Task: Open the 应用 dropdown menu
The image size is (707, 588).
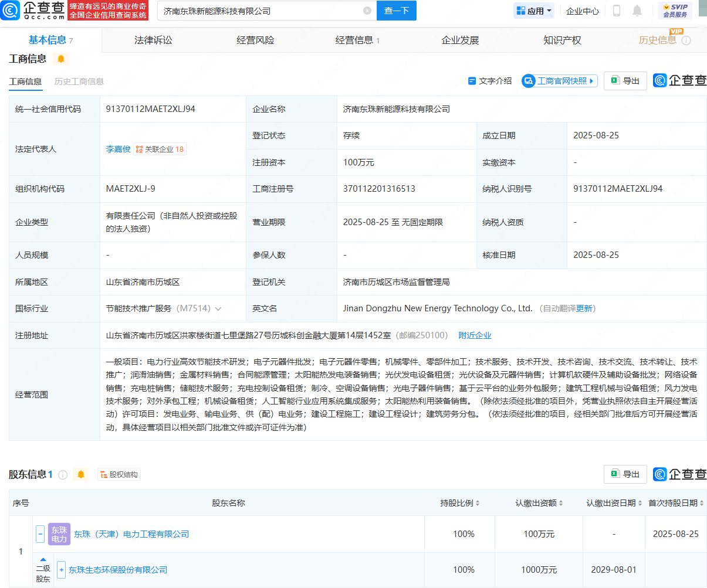Action: [534, 11]
